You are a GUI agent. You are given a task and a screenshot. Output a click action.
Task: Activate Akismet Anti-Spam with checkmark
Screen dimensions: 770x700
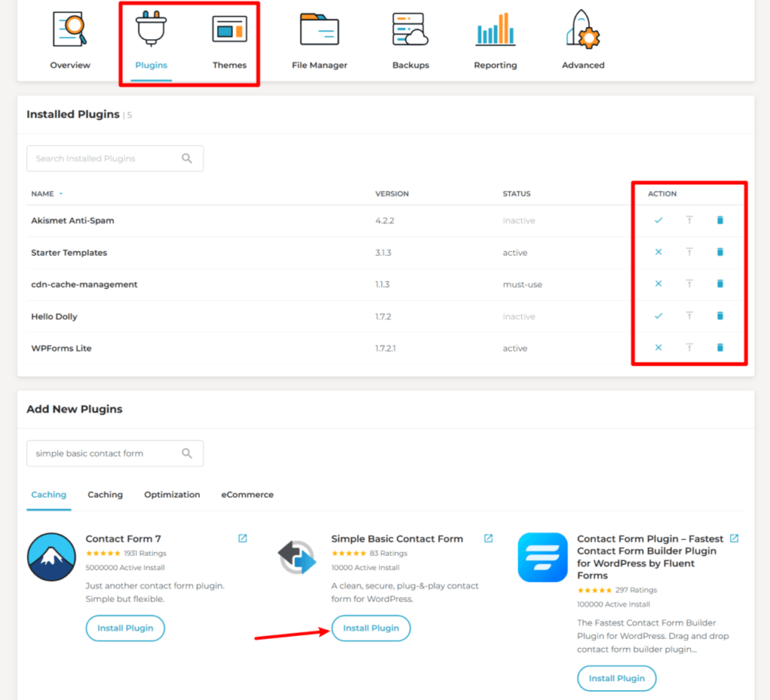[659, 220]
